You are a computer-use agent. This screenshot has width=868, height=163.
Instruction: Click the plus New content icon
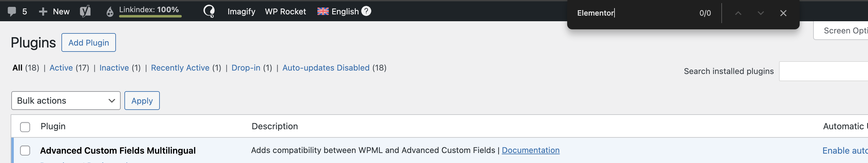(x=43, y=12)
